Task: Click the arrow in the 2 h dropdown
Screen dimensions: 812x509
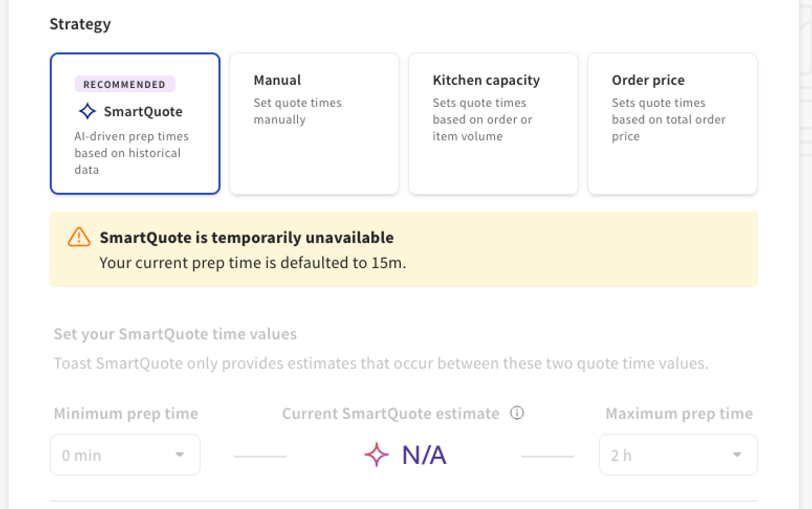Action: tap(737, 455)
